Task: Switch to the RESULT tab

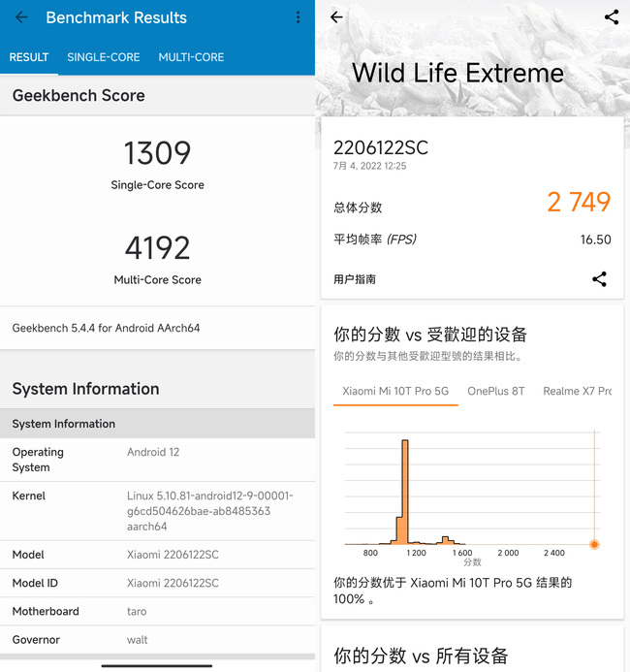Action: coord(29,57)
